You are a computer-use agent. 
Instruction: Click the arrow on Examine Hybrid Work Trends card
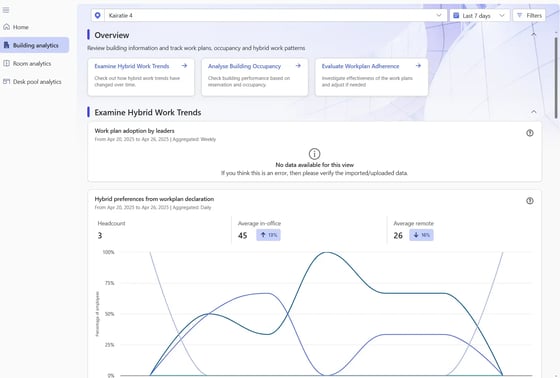pos(184,66)
